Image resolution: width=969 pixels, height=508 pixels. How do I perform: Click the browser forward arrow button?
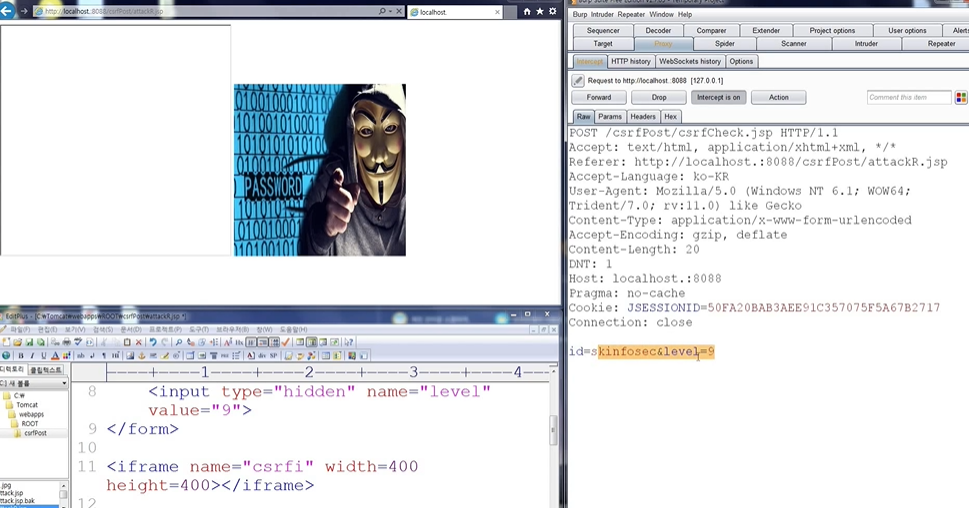click(23, 11)
